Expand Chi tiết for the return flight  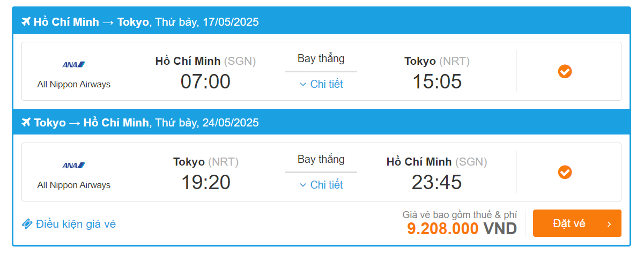321,185
